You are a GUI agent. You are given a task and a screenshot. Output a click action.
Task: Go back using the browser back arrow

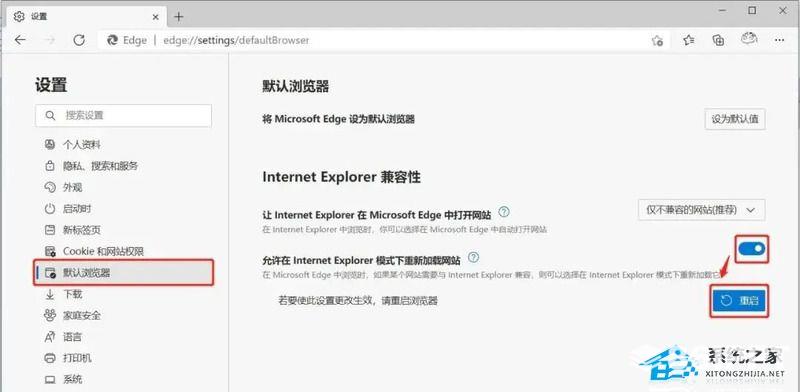(20, 40)
